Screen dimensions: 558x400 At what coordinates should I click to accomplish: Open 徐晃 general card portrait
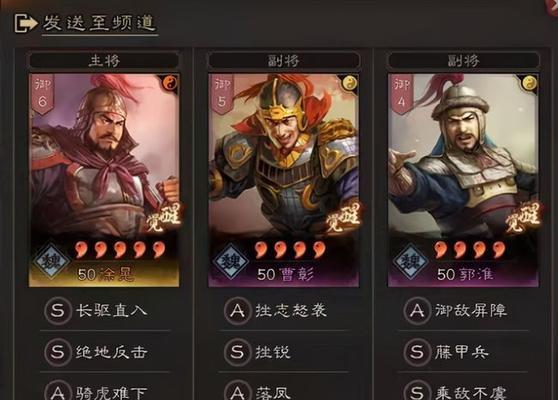[x=104, y=180]
